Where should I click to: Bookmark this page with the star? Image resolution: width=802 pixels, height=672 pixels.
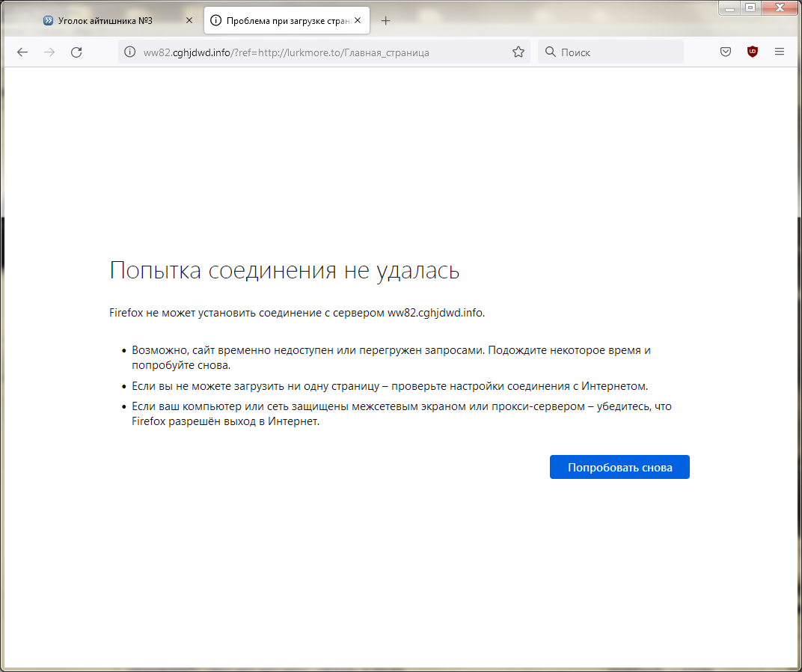pos(518,52)
